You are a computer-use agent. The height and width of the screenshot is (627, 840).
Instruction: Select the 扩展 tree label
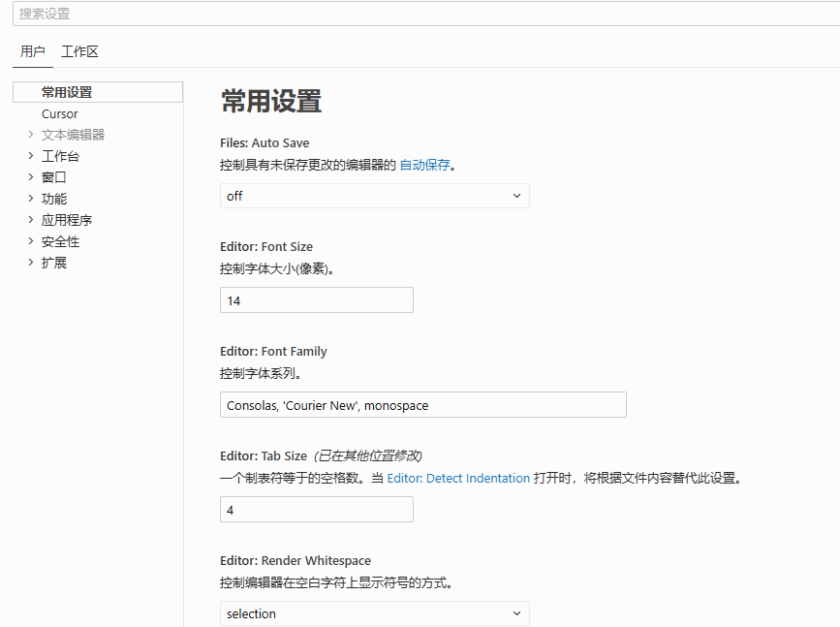(54, 263)
